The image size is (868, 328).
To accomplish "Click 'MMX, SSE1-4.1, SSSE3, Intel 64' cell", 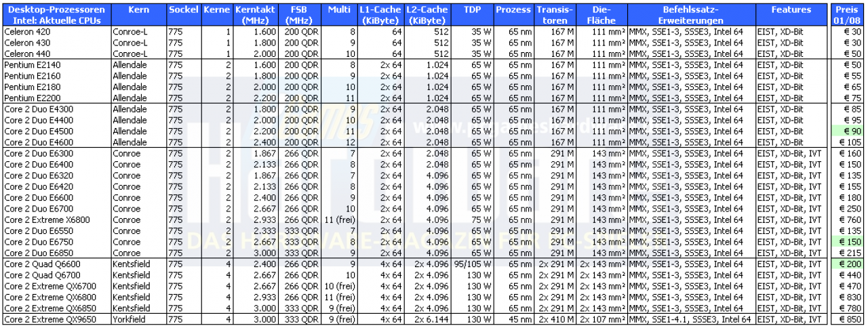I will coord(691,319).
